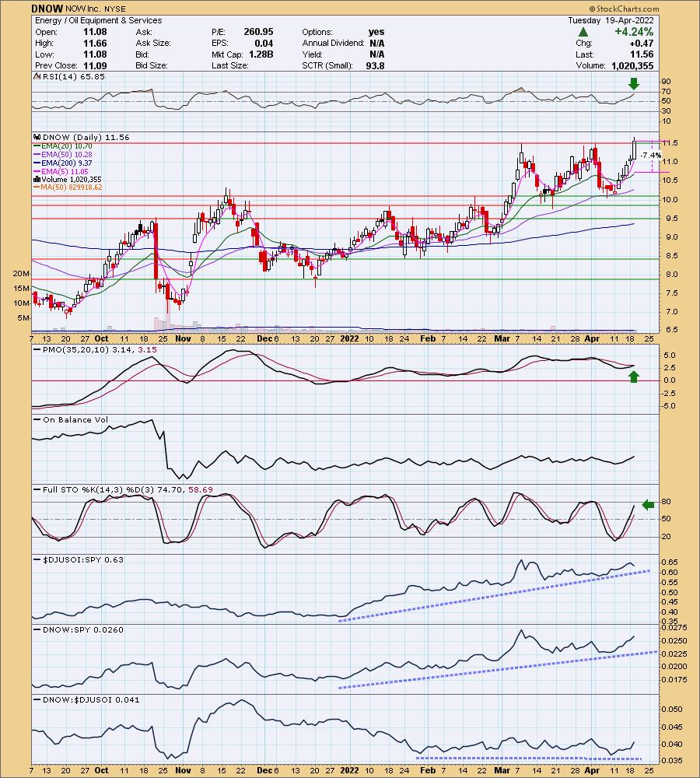700x778 pixels.
Task: Click the 'DNOW (Daily) 11.56' chart label
Action: (x=86, y=138)
